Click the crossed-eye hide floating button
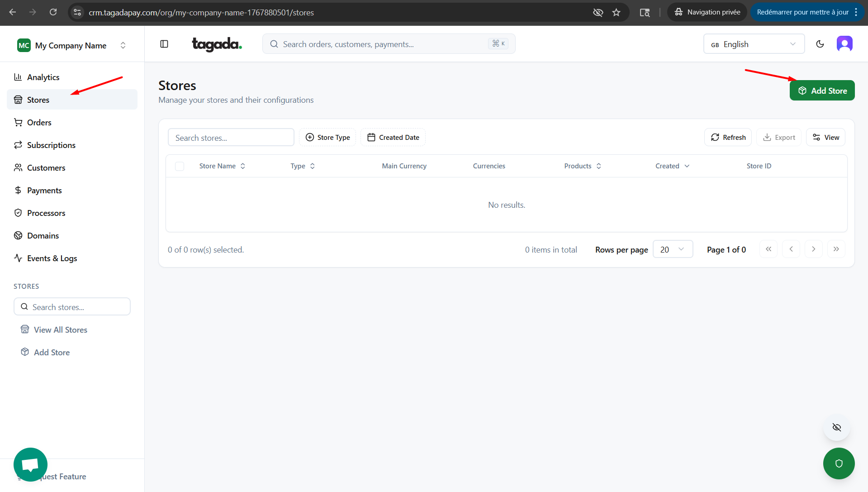The width and height of the screenshot is (868, 492). (x=836, y=427)
